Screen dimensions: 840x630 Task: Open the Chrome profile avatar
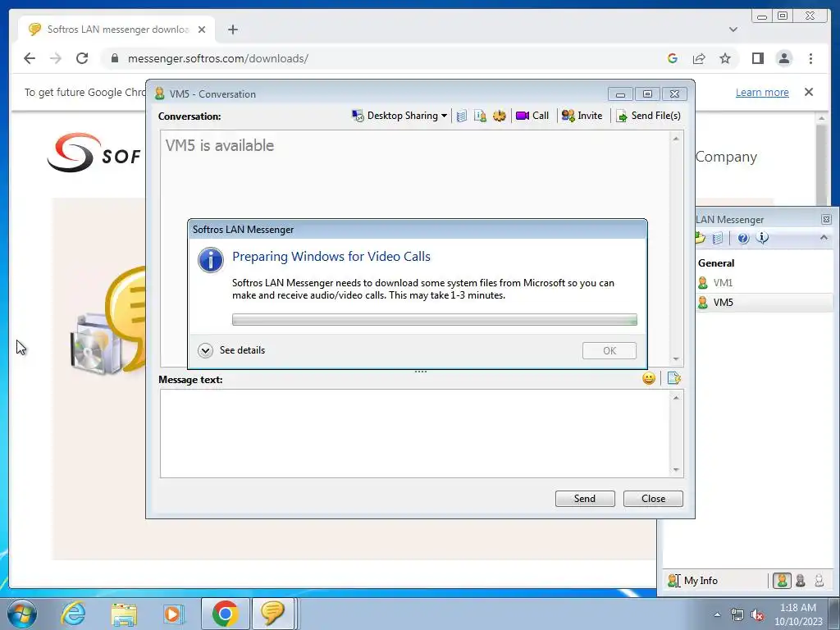(x=783, y=58)
